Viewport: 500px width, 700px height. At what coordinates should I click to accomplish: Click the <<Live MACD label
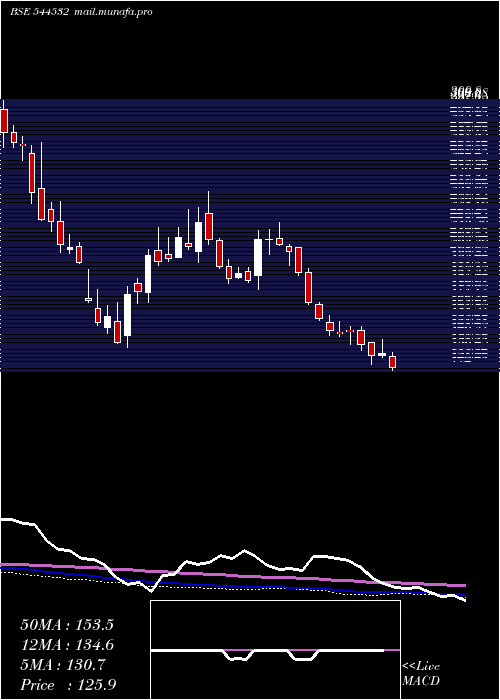421,673
